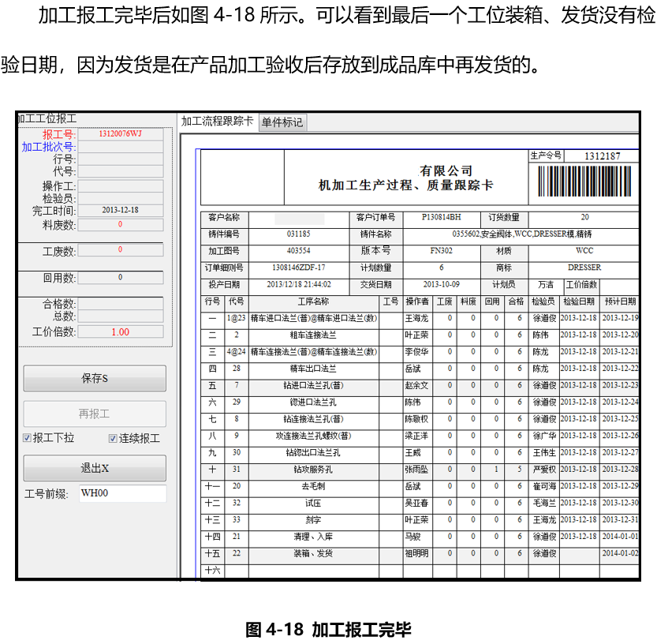657x644 pixels.
Task: Click inspector name 王伟生
Action: coord(544,452)
